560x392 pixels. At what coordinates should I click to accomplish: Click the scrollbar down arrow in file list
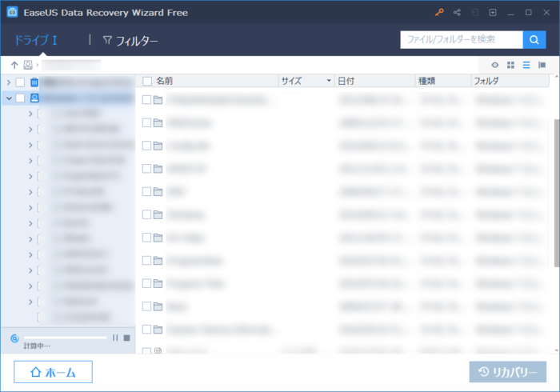tap(557, 350)
